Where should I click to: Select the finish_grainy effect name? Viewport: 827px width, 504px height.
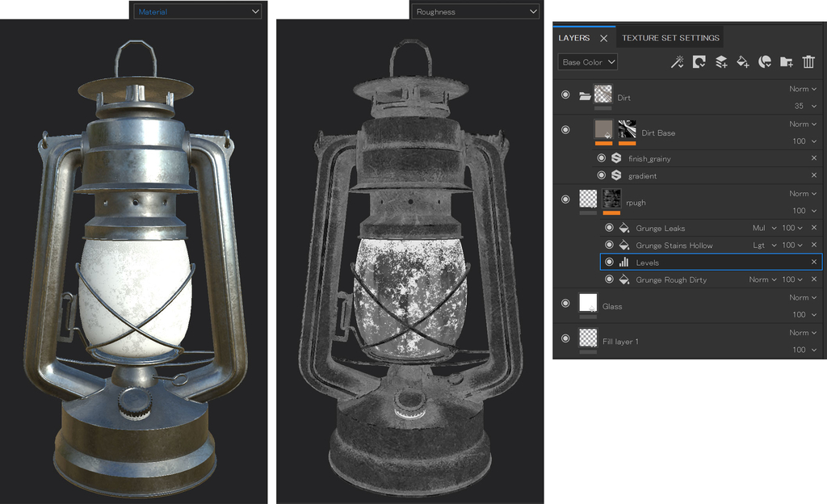[649, 158]
